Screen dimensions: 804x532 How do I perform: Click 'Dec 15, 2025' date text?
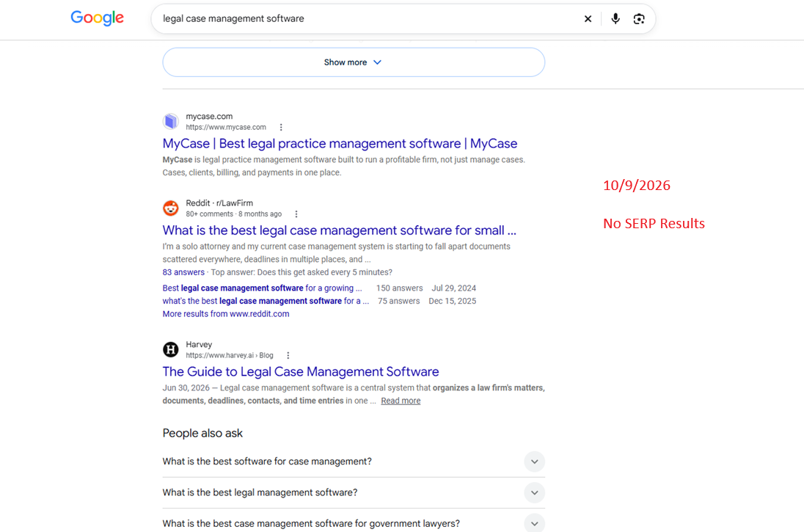point(452,301)
